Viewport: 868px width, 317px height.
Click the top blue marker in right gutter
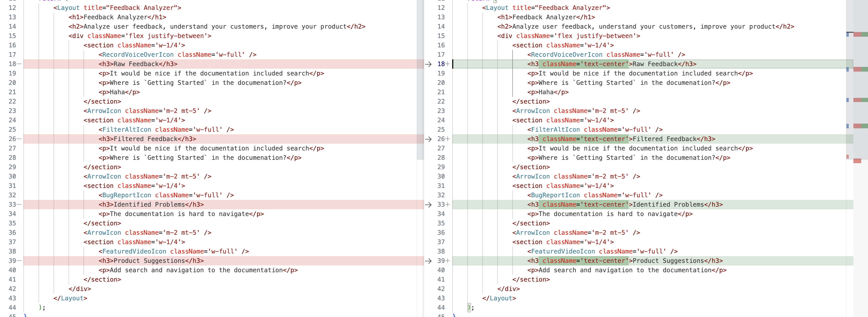pos(847,34)
